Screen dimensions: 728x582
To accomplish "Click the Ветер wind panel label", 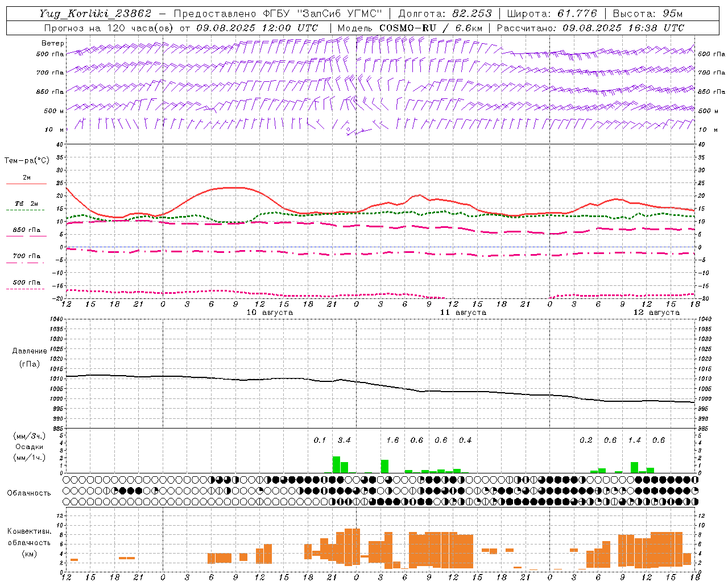I will tap(53, 43).
